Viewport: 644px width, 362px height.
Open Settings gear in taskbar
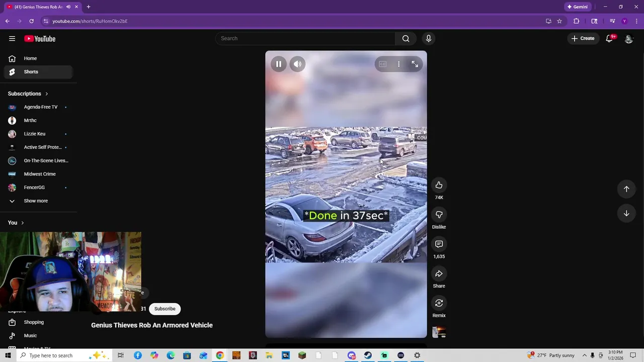coord(417,355)
